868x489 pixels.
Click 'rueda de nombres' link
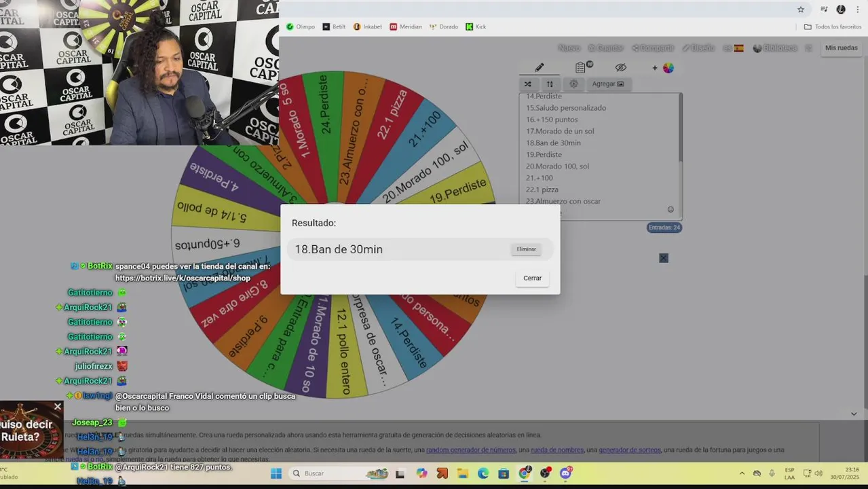click(556, 450)
